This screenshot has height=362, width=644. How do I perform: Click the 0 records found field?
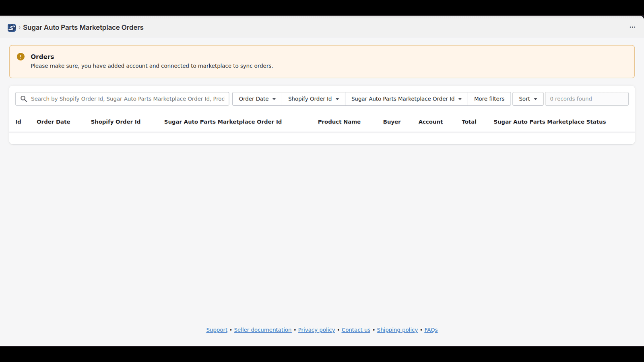coord(587,99)
